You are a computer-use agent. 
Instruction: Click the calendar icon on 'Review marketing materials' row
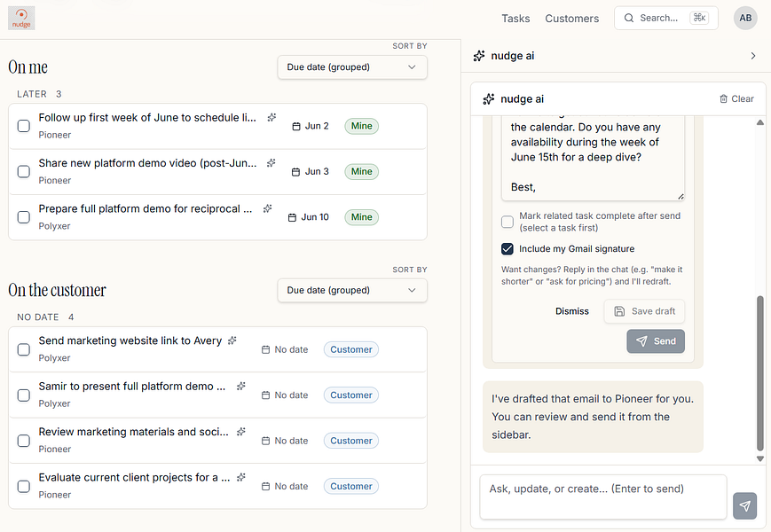pyautogui.click(x=265, y=442)
